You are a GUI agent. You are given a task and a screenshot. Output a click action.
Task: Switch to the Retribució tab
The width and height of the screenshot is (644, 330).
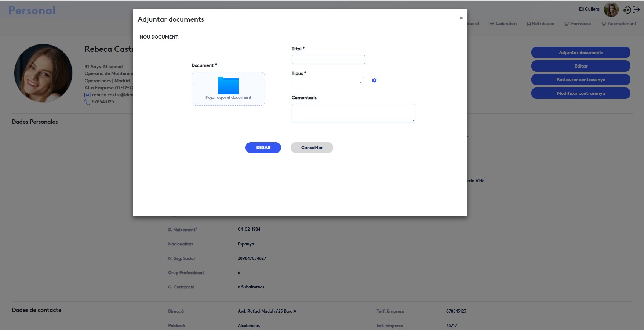tap(541, 24)
